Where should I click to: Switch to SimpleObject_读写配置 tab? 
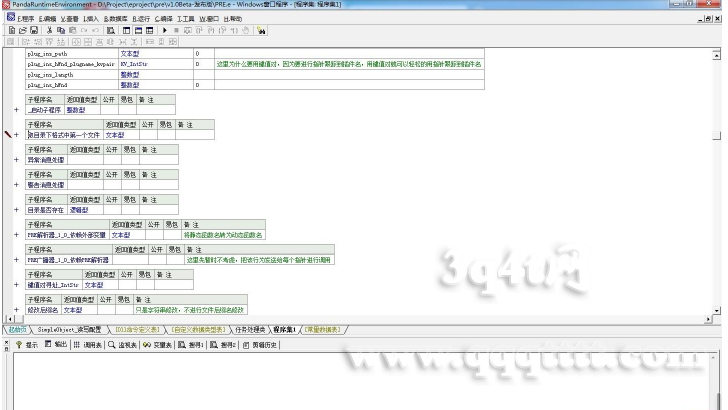pos(69,330)
